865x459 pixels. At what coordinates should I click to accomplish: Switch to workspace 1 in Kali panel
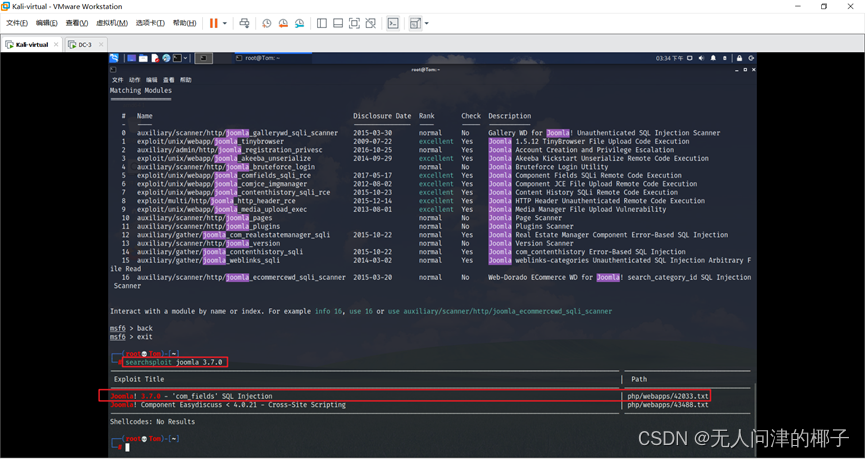[x=204, y=58]
